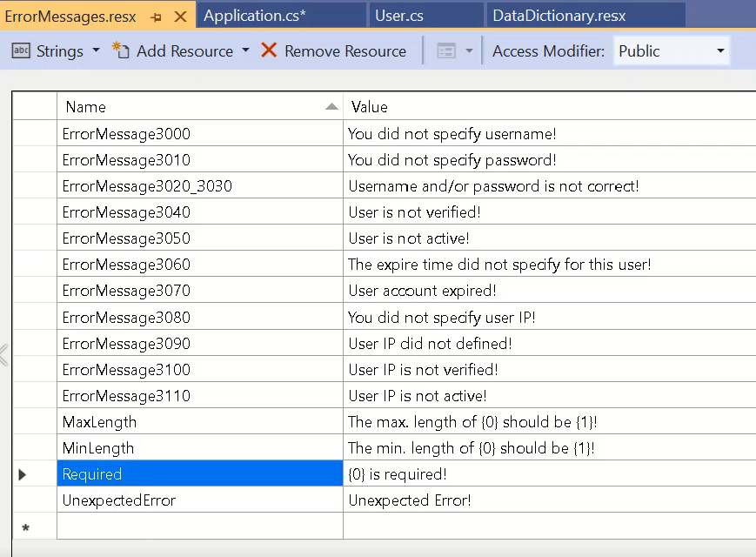This screenshot has height=557, width=756.
Task: Select the ErrorMessages.resx tab title
Action: tap(70, 17)
